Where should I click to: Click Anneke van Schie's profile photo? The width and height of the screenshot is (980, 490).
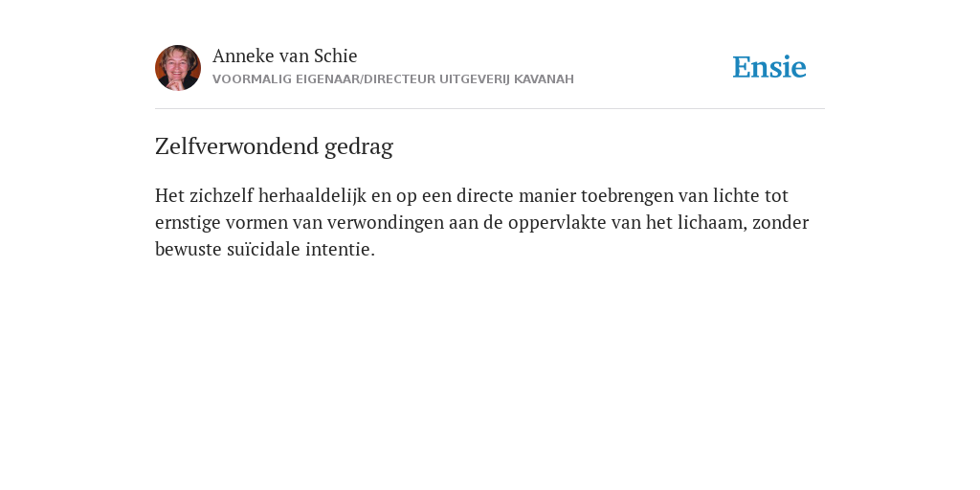click(x=177, y=68)
